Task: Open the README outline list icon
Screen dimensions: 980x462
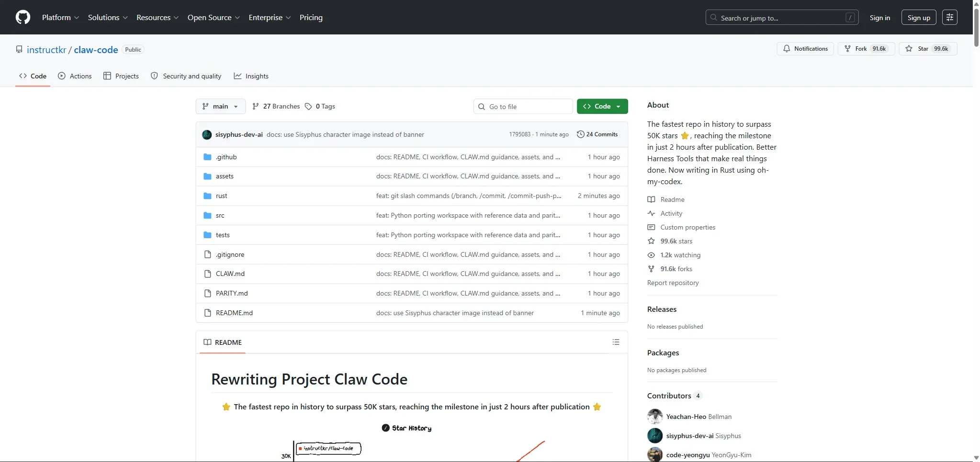Action: click(616, 342)
